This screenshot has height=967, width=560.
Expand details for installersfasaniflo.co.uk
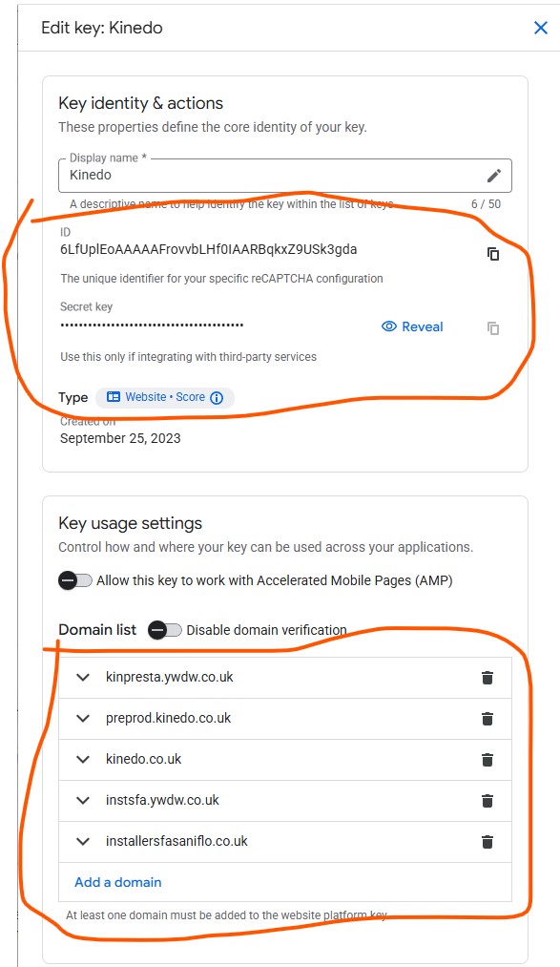[x=83, y=842]
